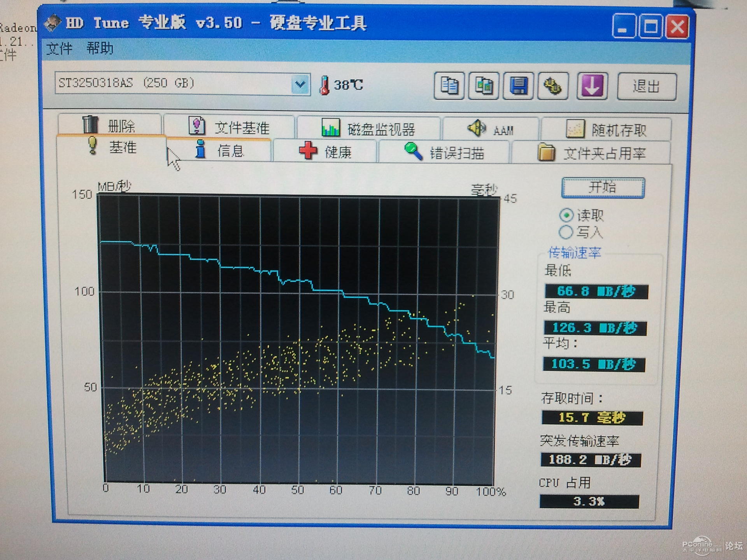Image resolution: width=747 pixels, height=560 pixels.
Task: Switch to the 信息 info tab
Action: tap(219, 150)
